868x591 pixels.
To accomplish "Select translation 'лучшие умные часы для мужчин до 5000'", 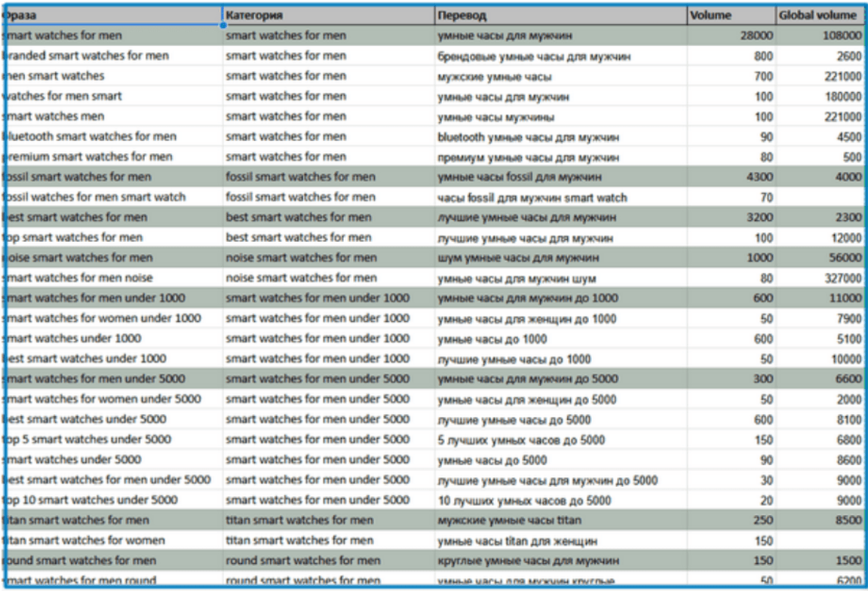I will click(561, 479).
